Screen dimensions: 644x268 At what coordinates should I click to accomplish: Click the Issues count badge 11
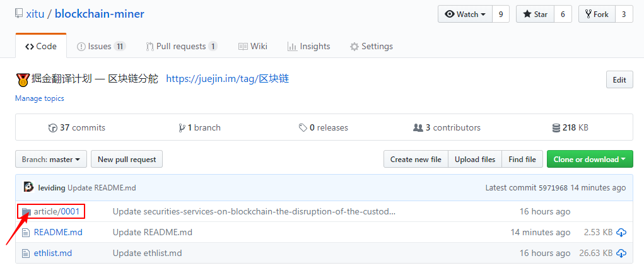click(x=119, y=47)
